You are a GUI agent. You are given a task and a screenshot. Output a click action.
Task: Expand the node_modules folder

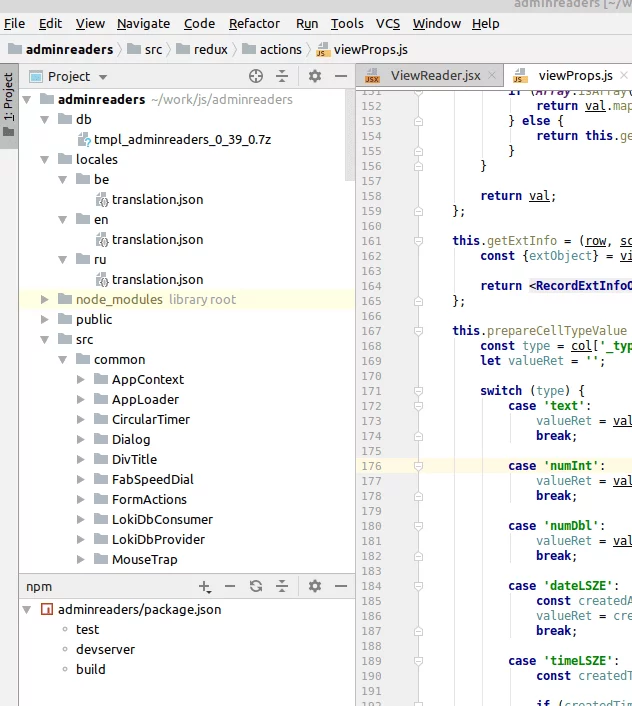coord(45,299)
